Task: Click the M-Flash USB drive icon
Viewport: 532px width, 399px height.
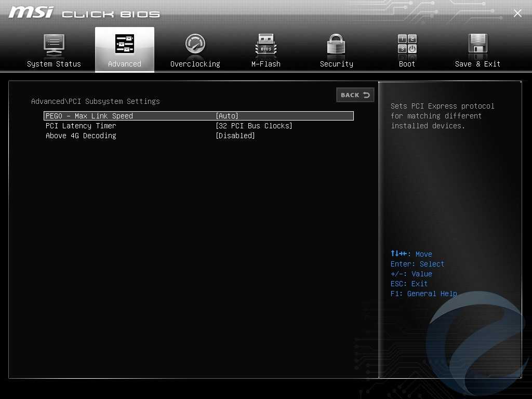Action: point(266,45)
